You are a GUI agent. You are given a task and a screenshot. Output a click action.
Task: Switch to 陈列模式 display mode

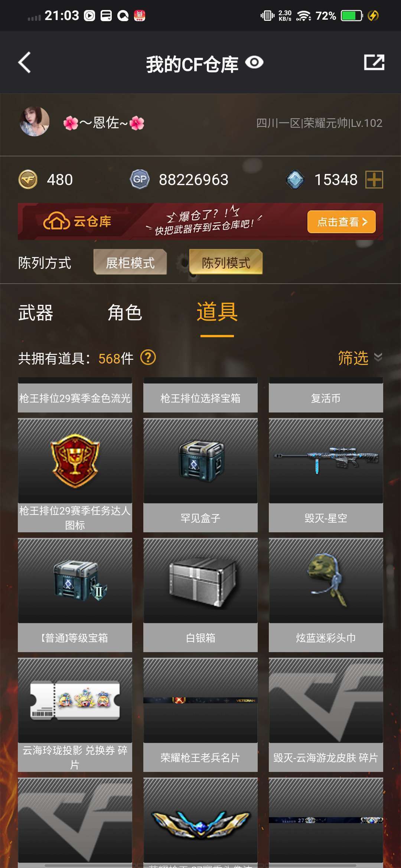point(226,262)
